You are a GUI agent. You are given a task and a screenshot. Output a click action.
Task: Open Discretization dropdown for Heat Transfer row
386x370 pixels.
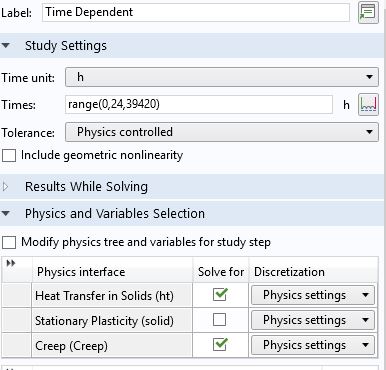[313, 295]
